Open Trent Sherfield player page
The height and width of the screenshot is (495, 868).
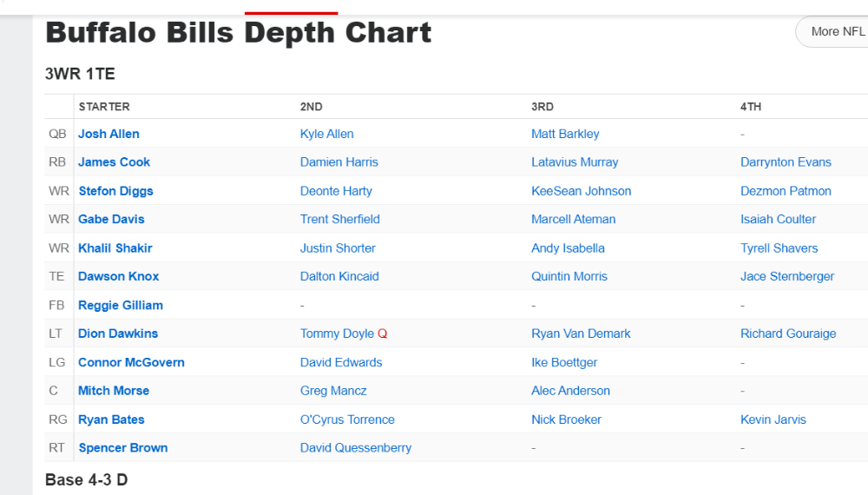pyautogui.click(x=340, y=219)
